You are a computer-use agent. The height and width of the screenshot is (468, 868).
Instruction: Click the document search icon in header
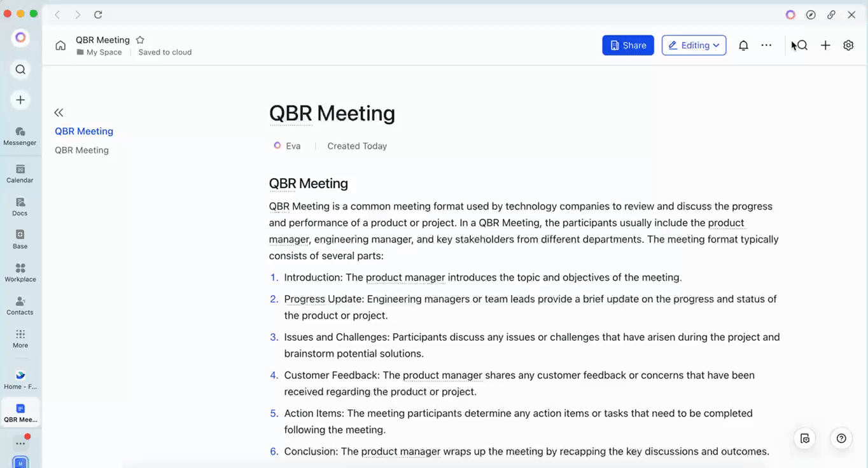802,45
